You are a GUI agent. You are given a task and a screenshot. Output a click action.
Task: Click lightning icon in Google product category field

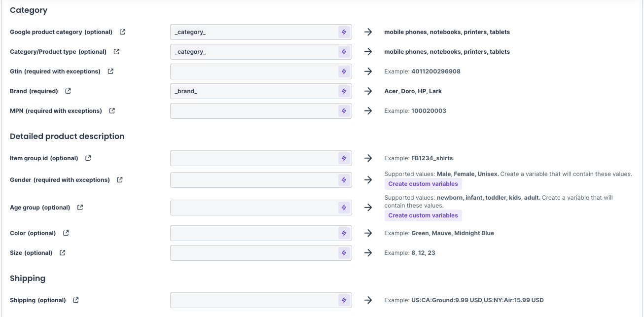(x=344, y=32)
